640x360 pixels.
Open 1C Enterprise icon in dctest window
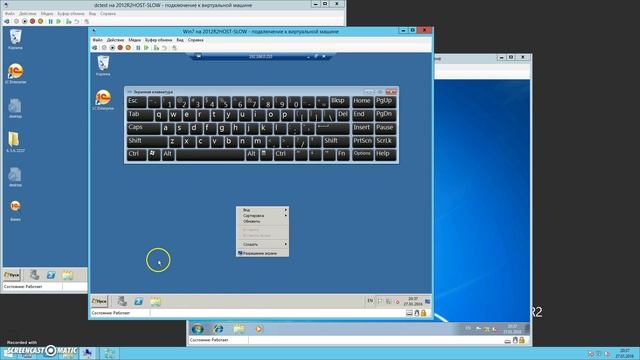[16, 73]
